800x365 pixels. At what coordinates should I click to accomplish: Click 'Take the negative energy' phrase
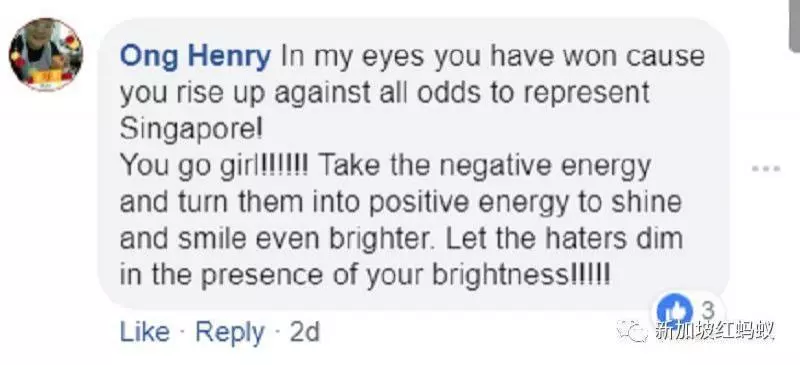(x=485, y=167)
